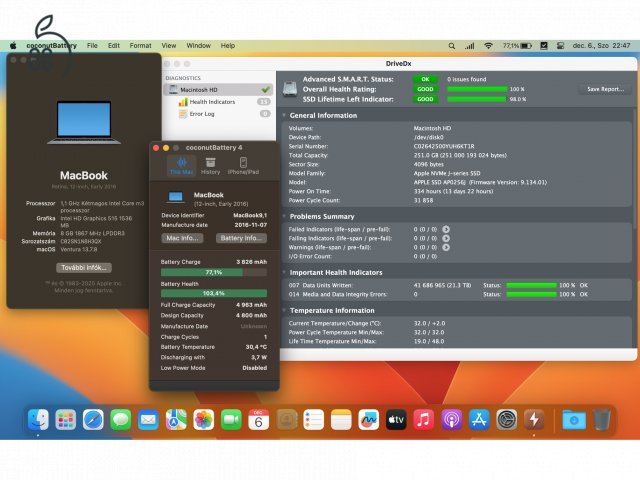Viewport: 640px width, 480px height.
Task: Open the View menu
Action: tap(169, 46)
